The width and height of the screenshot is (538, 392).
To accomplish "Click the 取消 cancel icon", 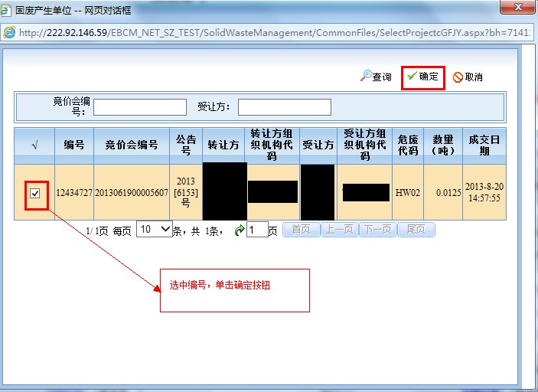I will 458,77.
